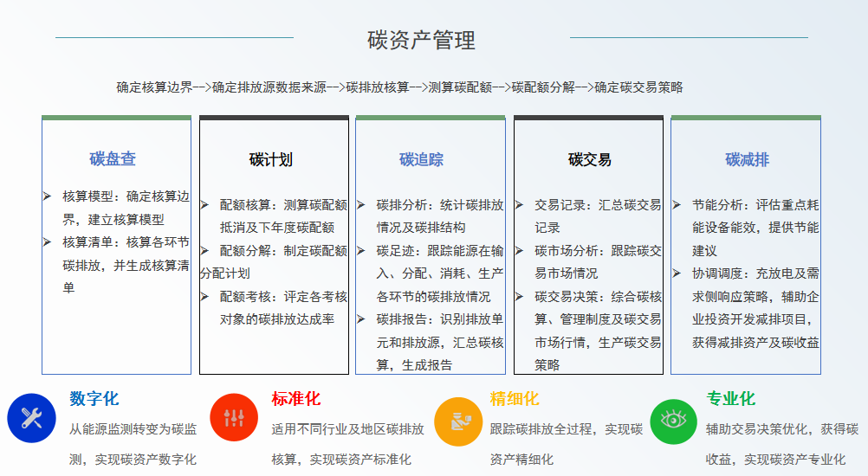Click the green eye 专业化 icon

(x=673, y=421)
